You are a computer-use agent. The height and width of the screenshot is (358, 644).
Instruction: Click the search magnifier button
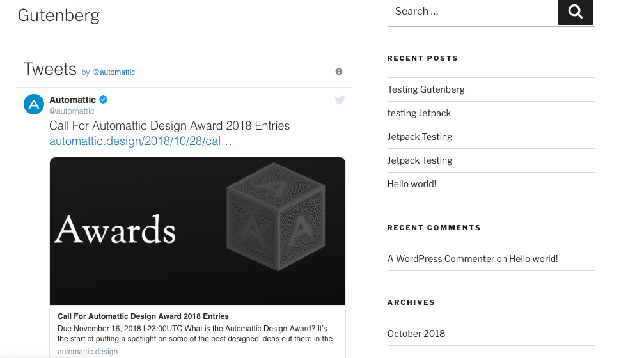pyautogui.click(x=576, y=12)
